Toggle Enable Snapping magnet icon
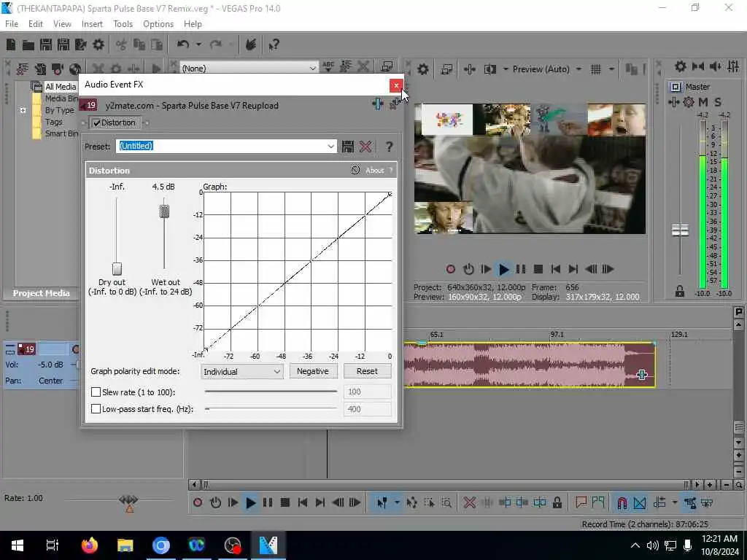The image size is (747, 560). (622, 502)
